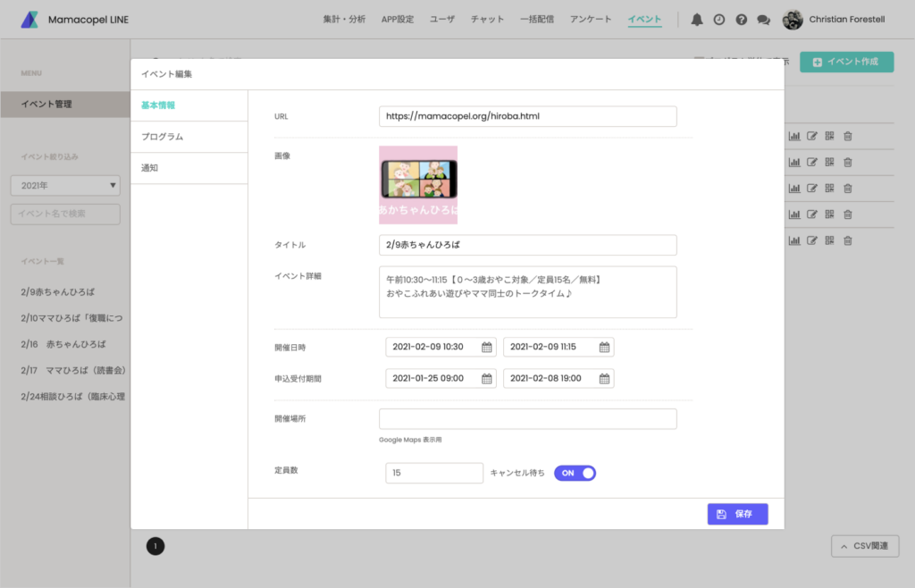Open Christian Forestell user menu
Screen dimensions: 915x588
(834, 20)
